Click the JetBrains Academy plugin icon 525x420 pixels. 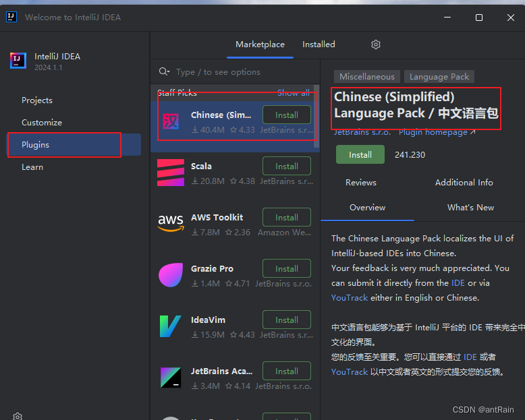(x=171, y=378)
